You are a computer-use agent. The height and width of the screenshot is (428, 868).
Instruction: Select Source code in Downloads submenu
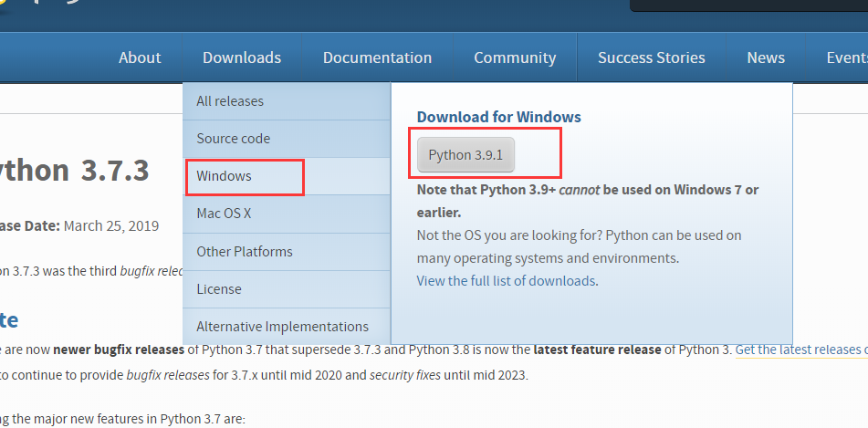(x=287, y=139)
